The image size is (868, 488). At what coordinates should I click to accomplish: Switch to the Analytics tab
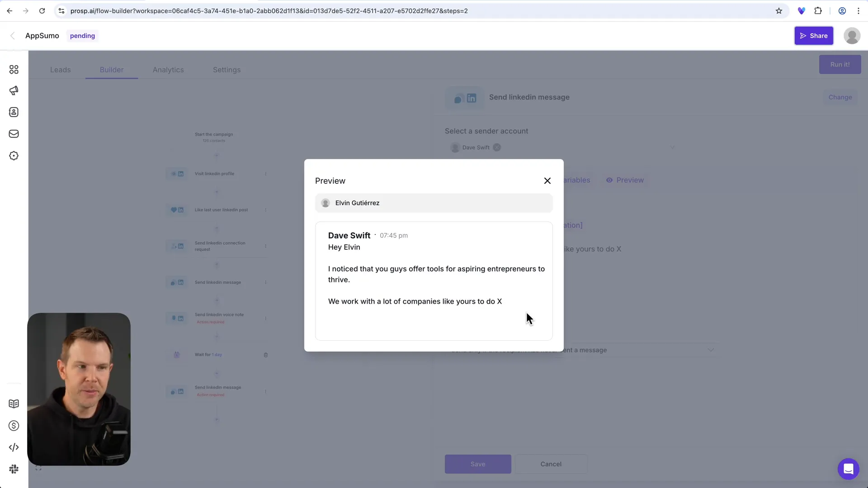pyautogui.click(x=168, y=70)
